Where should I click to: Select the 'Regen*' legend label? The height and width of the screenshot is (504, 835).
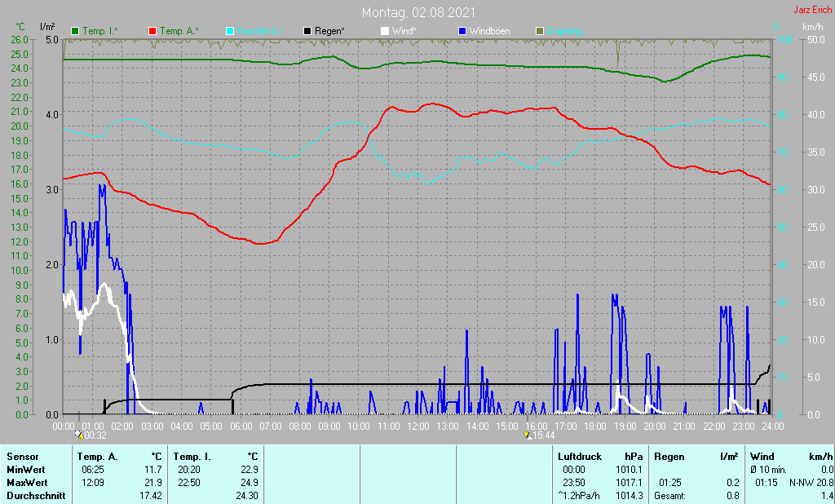329,32
